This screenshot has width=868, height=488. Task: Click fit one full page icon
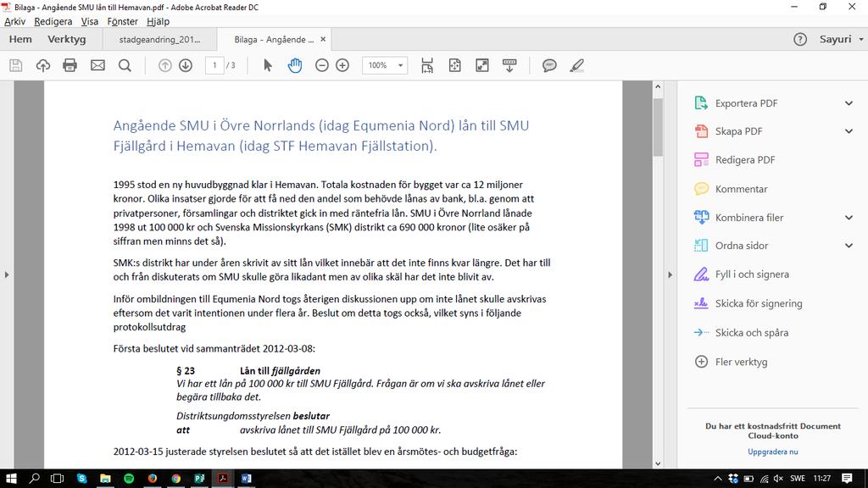(x=454, y=65)
